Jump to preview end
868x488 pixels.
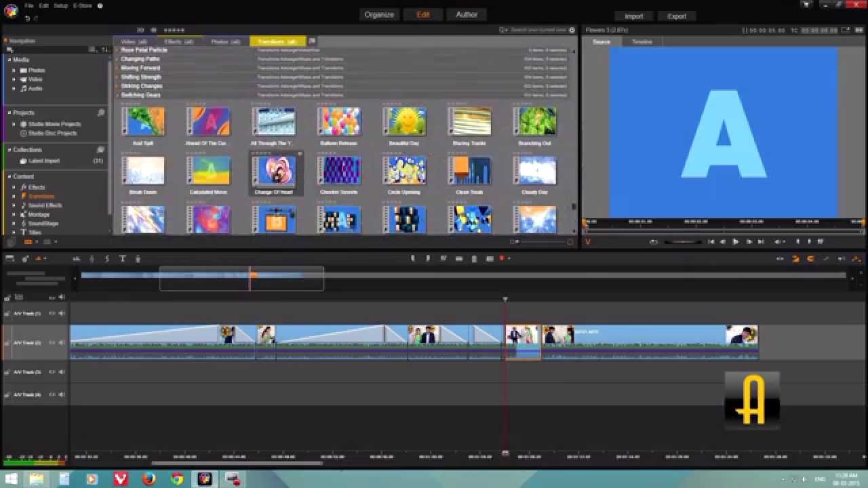[x=761, y=241]
